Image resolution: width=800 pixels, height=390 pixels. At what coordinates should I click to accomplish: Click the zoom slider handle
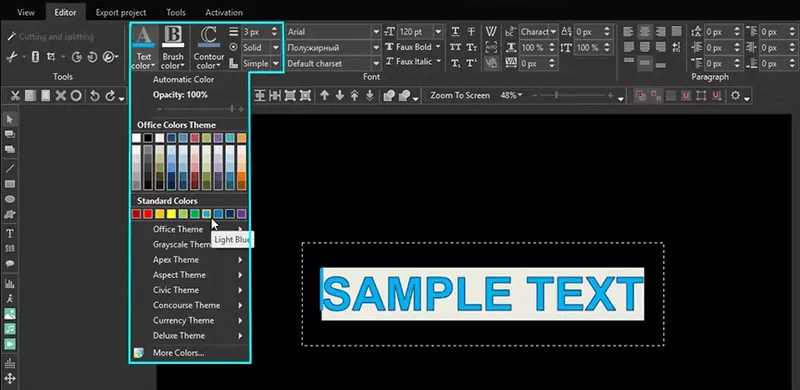(x=556, y=95)
